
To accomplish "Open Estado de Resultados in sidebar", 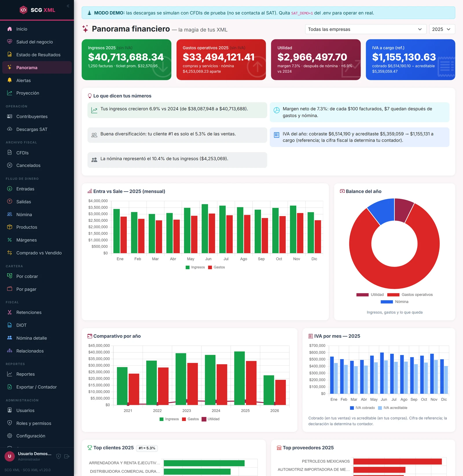I will click(37, 55).
